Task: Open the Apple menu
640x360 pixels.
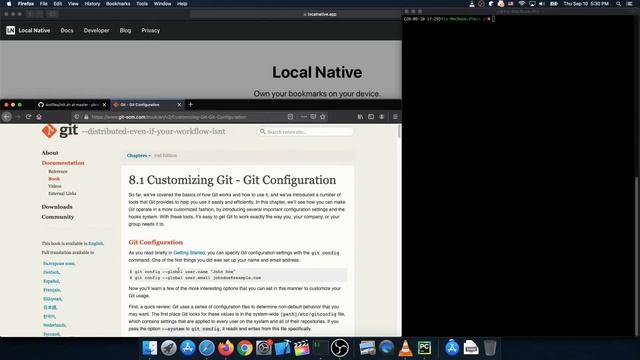Action: [x=9, y=4]
